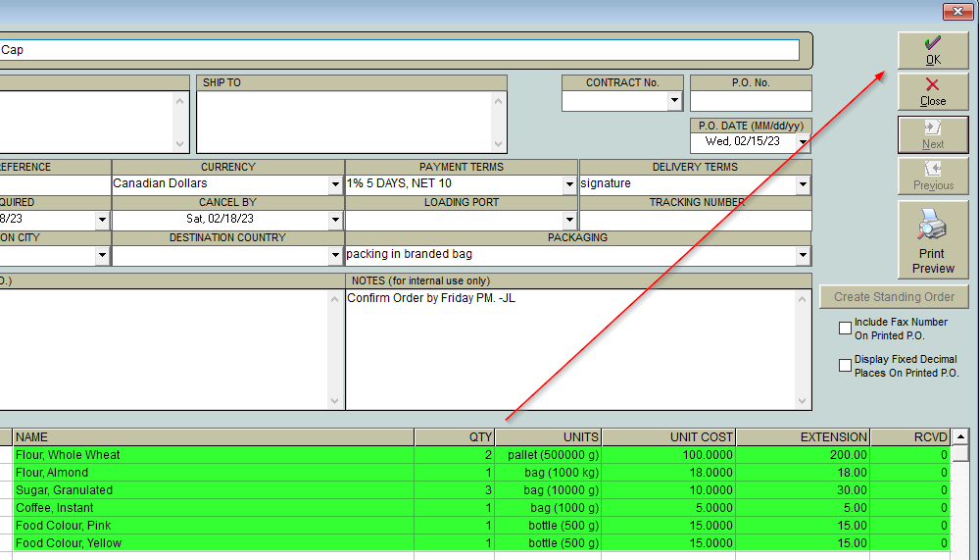Click the NAME column header

click(x=213, y=436)
